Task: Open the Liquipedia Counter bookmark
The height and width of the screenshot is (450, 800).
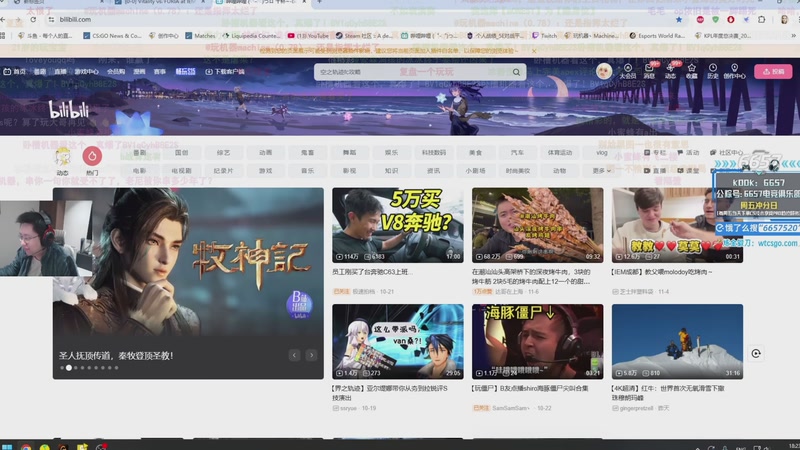Action: pyautogui.click(x=252, y=36)
